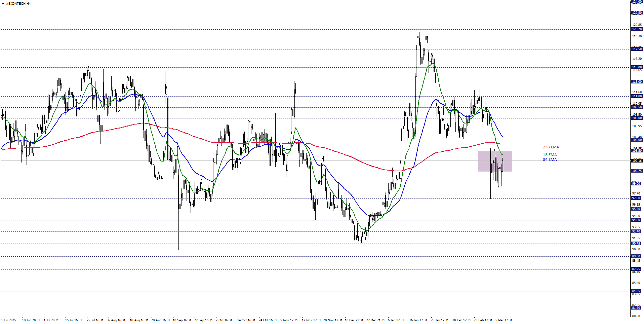The image size is (644, 324).
Task: Select the 97.00 price level label
Action: (x=637, y=198)
